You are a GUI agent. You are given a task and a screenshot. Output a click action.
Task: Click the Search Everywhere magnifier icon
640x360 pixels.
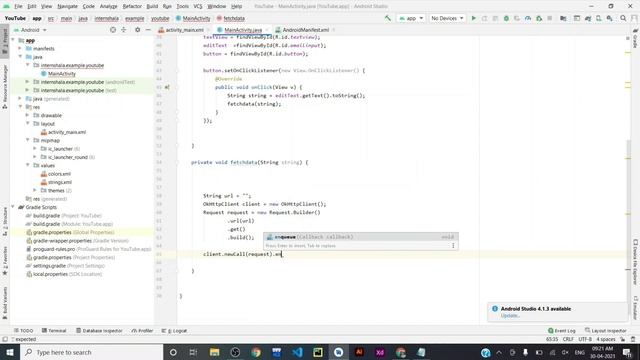click(623, 18)
